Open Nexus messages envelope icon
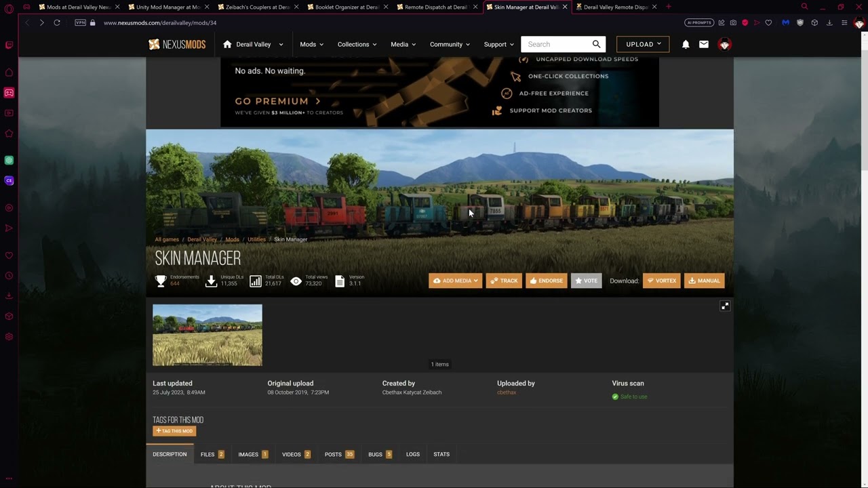 coord(704,44)
